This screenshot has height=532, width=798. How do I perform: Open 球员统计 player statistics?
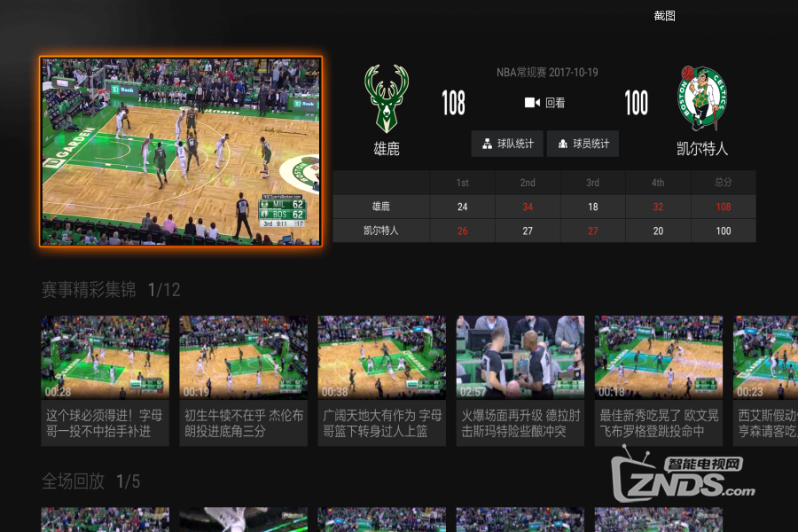pyautogui.click(x=583, y=144)
